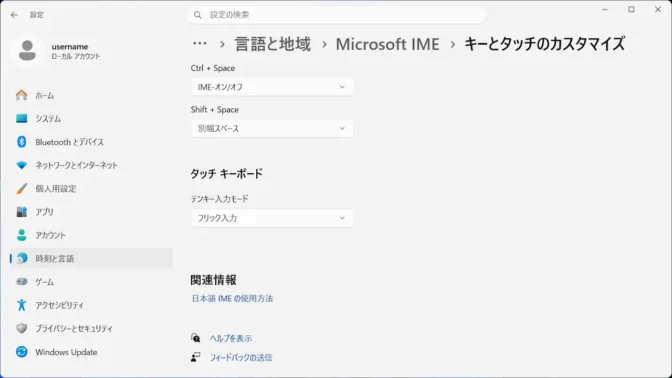Open アカウント settings
672x378 pixels.
(x=91, y=235)
